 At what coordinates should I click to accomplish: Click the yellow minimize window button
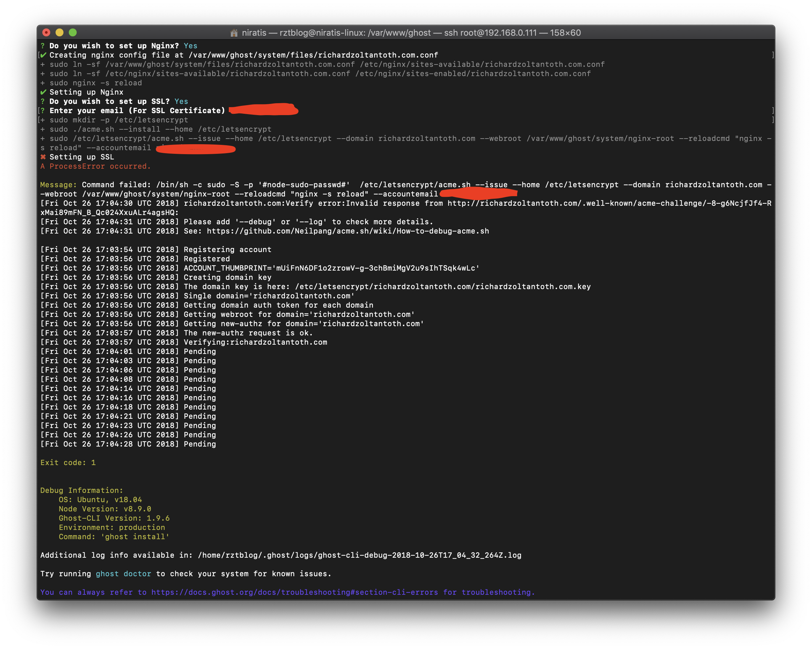pyautogui.click(x=60, y=33)
